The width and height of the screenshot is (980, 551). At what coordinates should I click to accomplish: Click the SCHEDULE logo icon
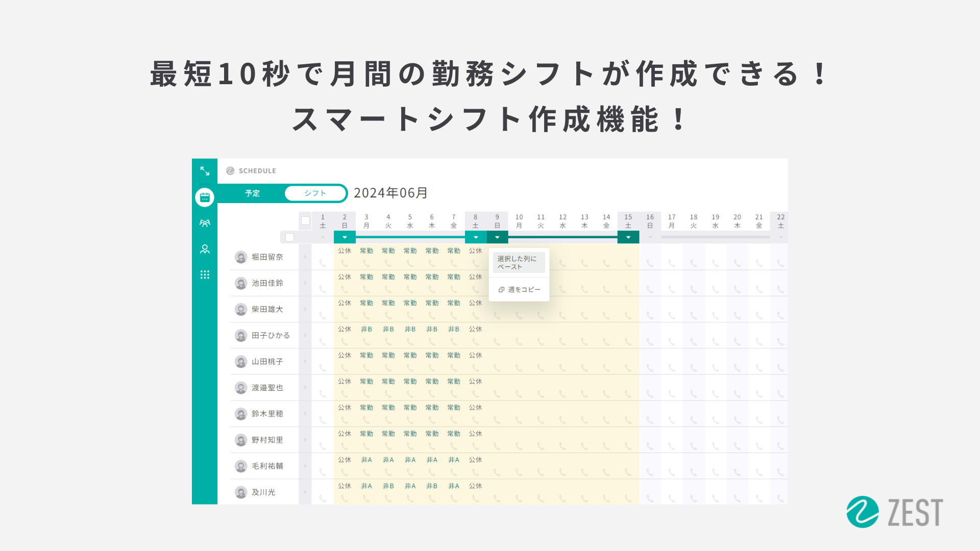pos(230,171)
